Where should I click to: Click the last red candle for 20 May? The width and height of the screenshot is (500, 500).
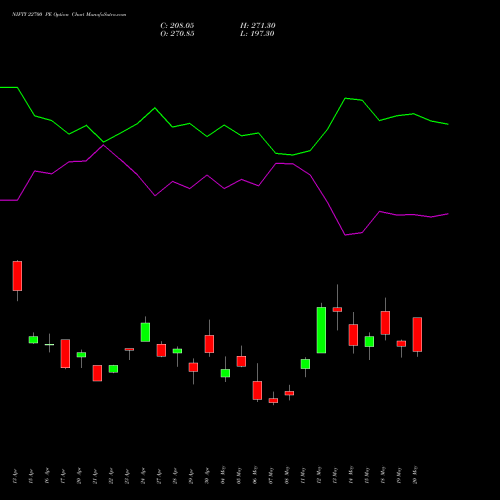click(417, 334)
